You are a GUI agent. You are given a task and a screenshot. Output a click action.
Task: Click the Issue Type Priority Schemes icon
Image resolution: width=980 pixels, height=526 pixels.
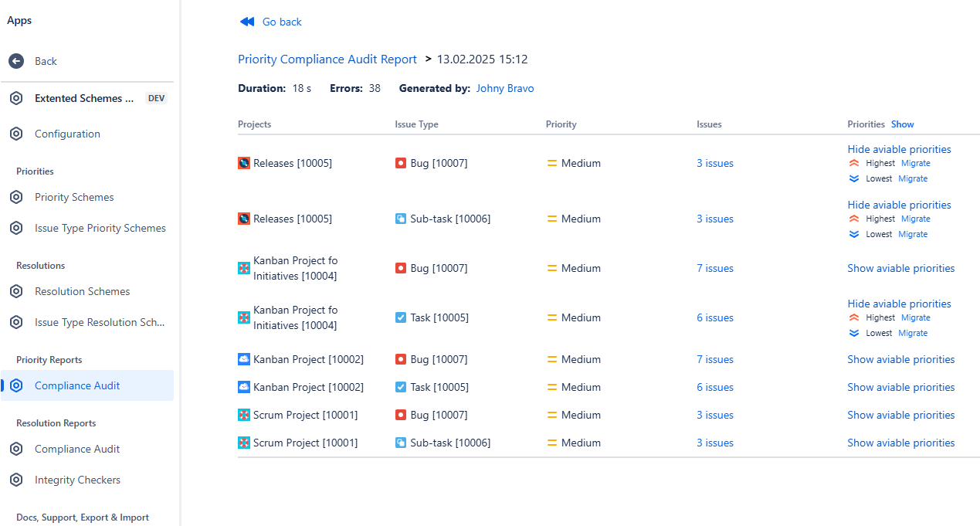(x=16, y=228)
